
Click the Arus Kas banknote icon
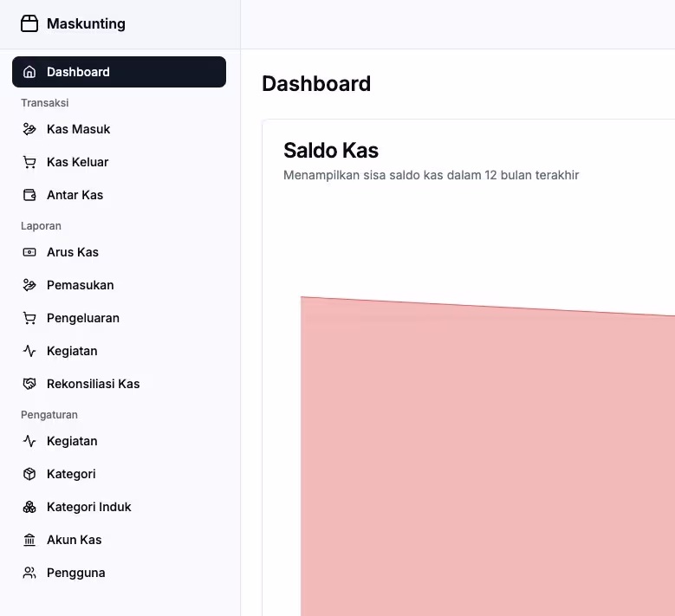pyautogui.click(x=29, y=252)
